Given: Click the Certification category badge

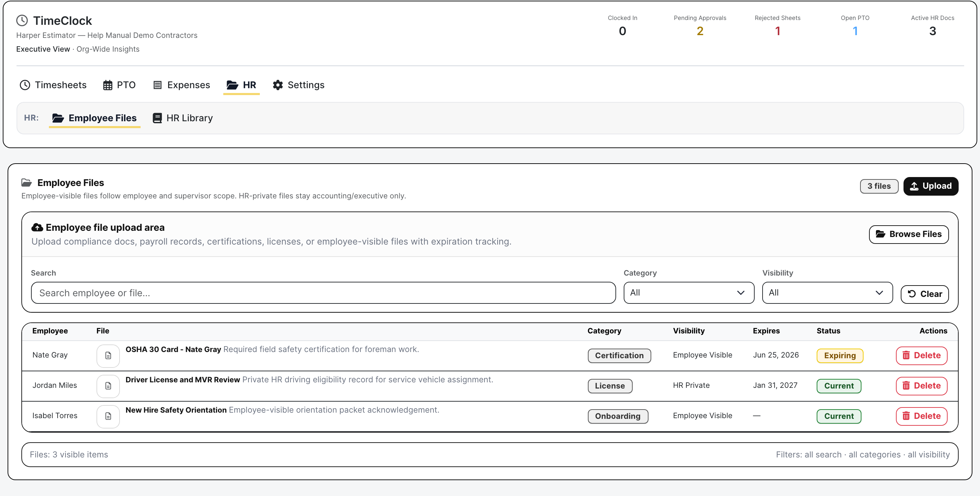Looking at the screenshot, I should 619,356.
